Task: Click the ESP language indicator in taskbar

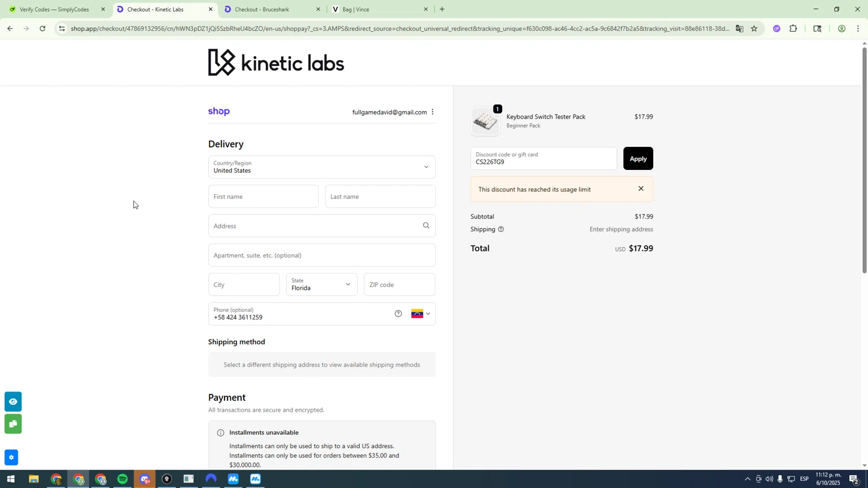Action: pos(804,479)
